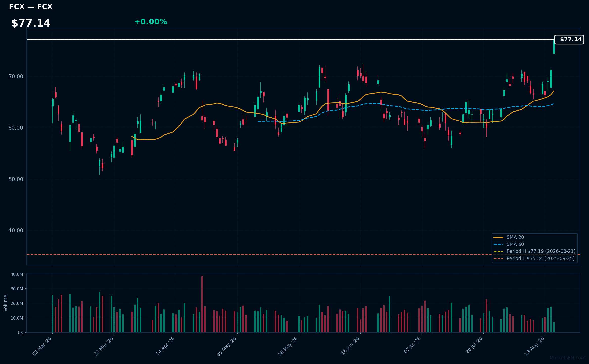Click the FCX — FCX chart title
Image resolution: width=589 pixels, height=364 pixels.
tap(31, 7)
